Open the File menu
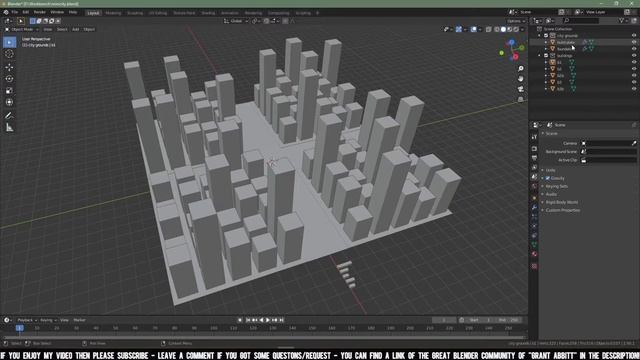640x360 pixels. [14, 12]
